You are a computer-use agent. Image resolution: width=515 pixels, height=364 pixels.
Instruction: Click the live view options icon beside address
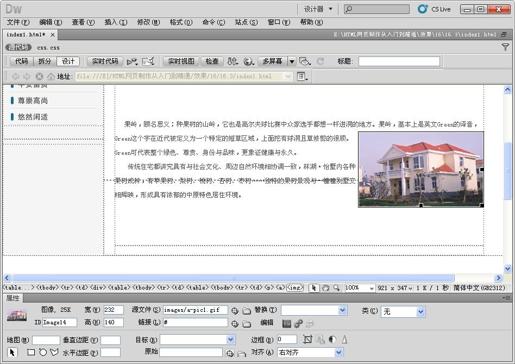tap(302, 76)
